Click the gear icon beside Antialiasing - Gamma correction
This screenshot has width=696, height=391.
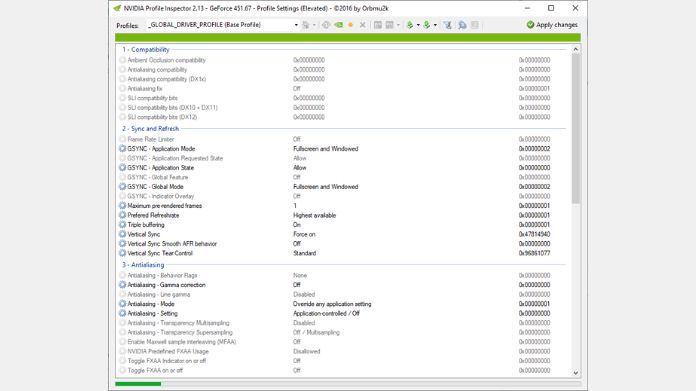tap(123, 285)
